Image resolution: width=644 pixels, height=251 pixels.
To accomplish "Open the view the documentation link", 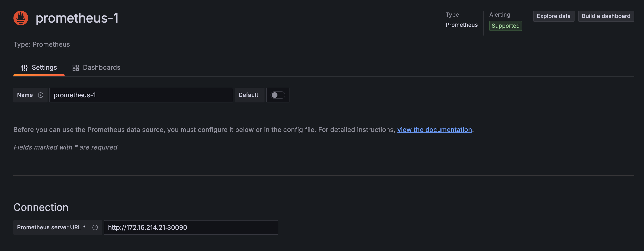I will [434, 130].
